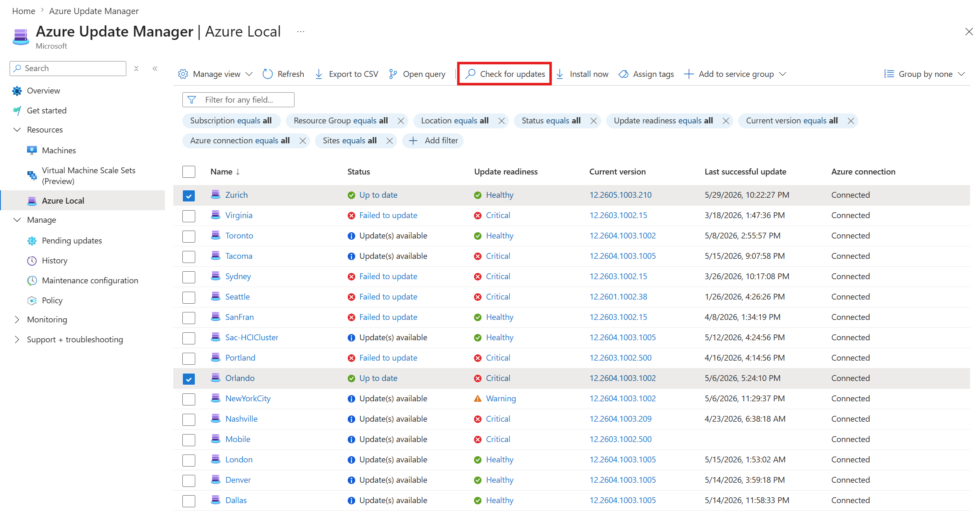Expand the Monitoring section
The image size is (980, 511).
point(17,319)
